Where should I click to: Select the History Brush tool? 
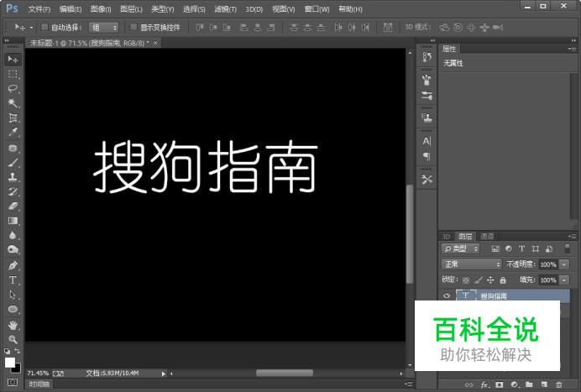tap(13, 191)
